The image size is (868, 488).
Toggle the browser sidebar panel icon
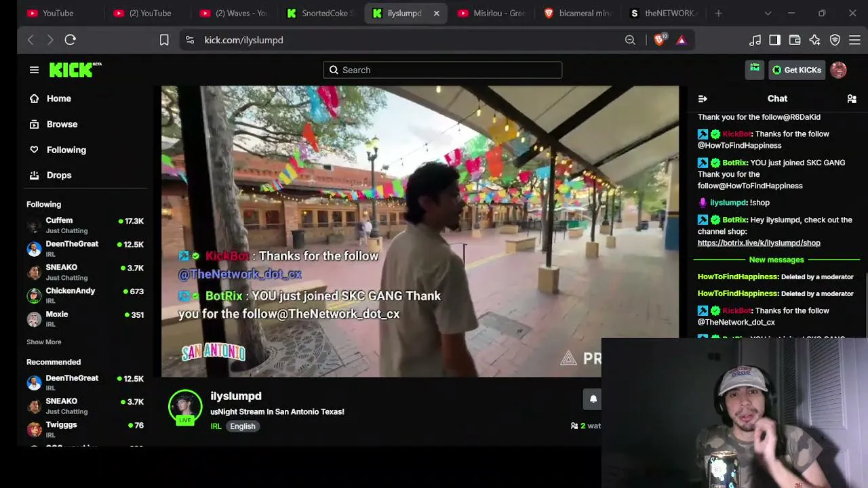click(x=774, y=40)
